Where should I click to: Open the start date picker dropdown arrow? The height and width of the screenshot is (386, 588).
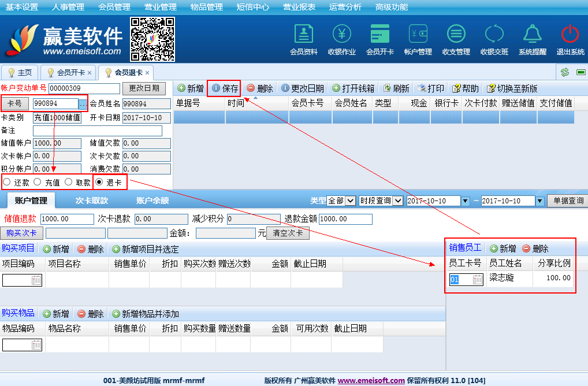465,201
